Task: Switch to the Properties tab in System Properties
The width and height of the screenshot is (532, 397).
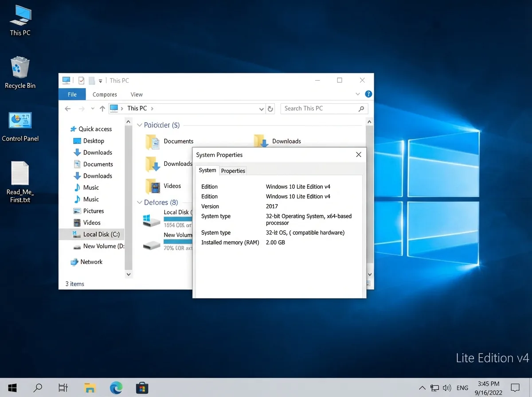Action: 233,171
